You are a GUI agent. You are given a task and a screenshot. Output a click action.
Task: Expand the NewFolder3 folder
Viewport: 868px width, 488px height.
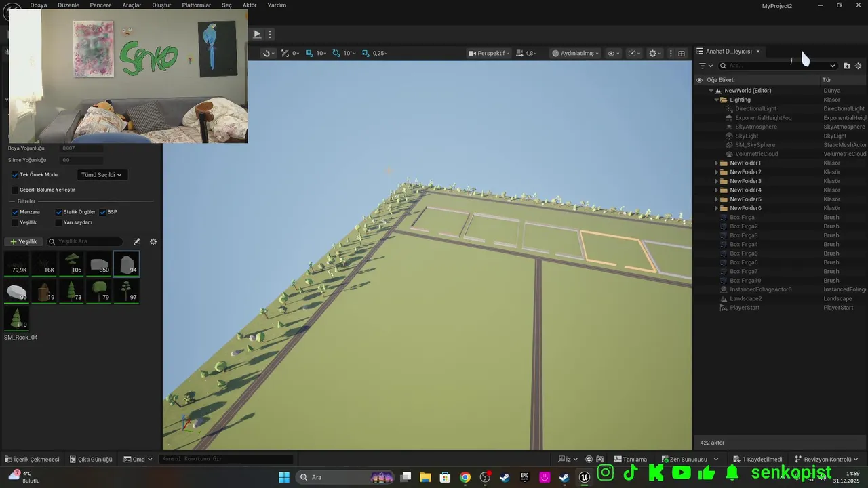pos(716,181)
